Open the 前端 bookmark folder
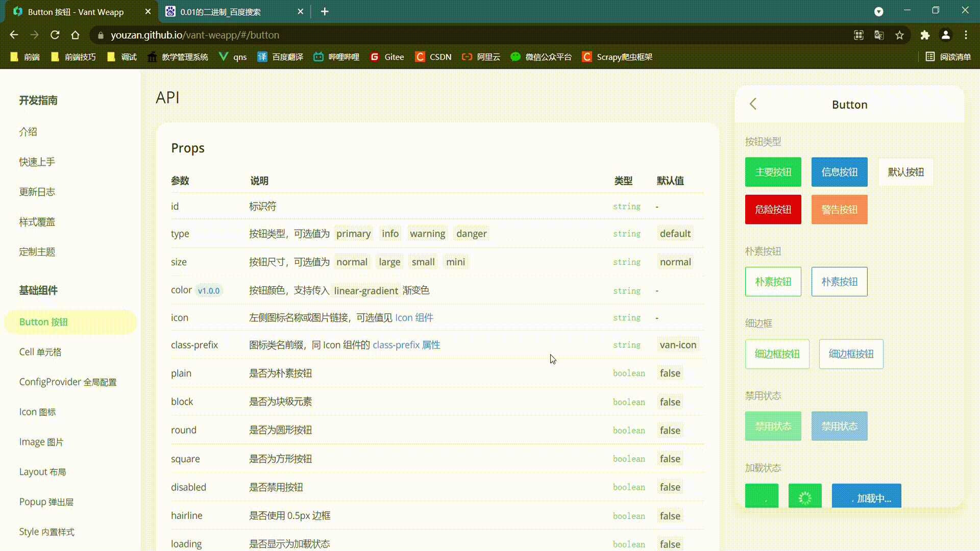This screenshot has height=551, width=980. click(25, 57)
